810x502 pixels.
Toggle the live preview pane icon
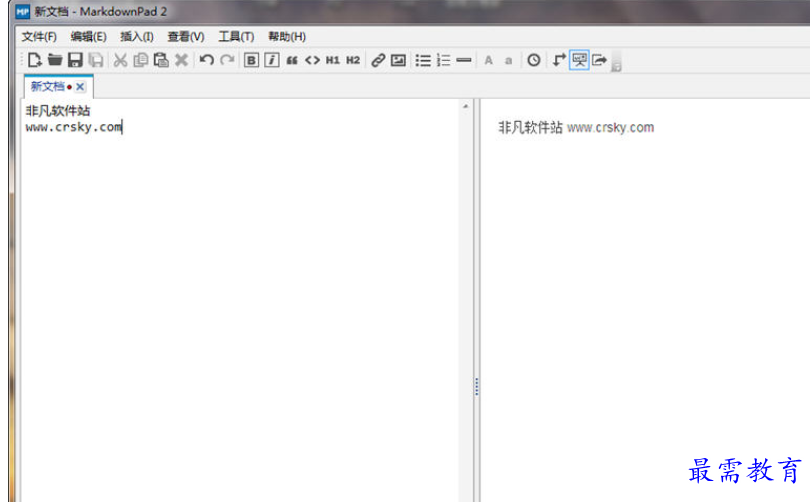579,60
